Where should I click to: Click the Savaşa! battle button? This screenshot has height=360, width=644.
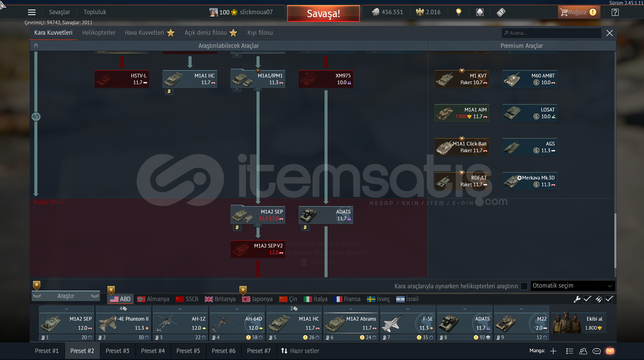(x=323, y=13)
